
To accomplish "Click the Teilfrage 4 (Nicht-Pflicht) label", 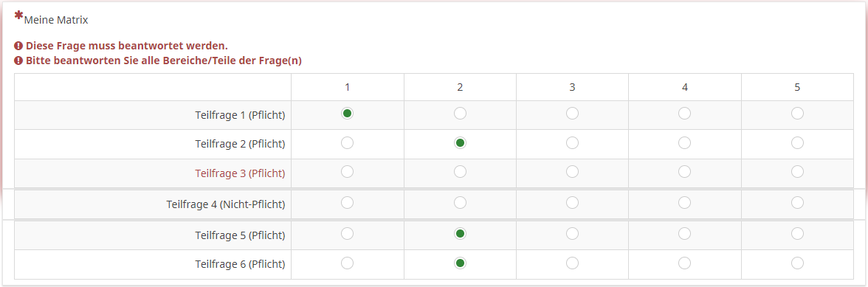I will click(x=225, y=204).
